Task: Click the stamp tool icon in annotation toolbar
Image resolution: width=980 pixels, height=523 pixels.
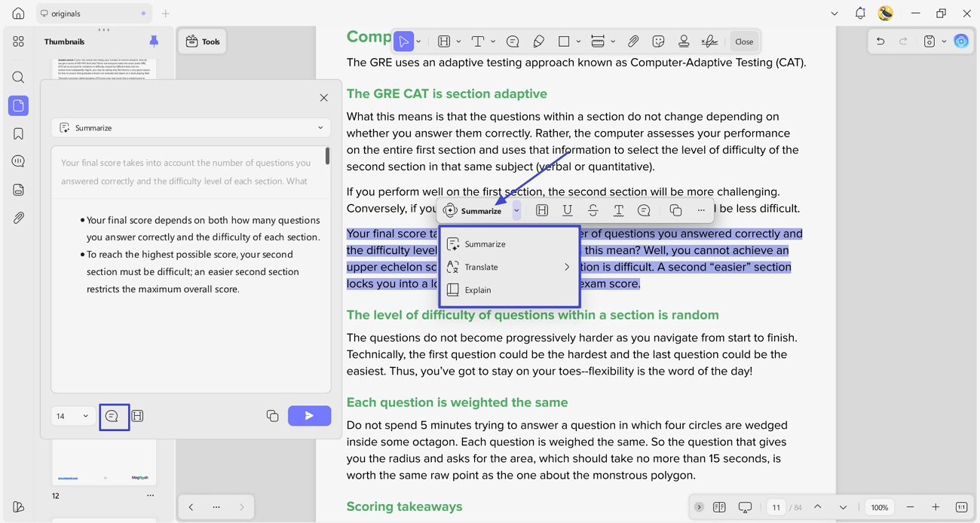Action: pos(684,41)
